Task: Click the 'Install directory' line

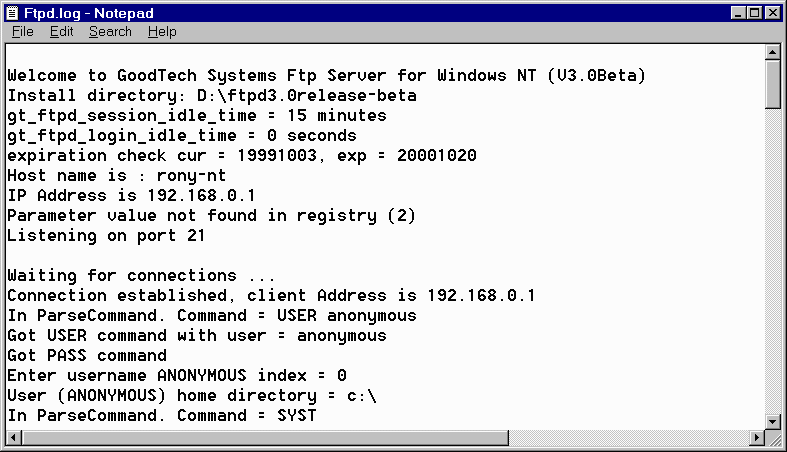Action: pos(212,96)
